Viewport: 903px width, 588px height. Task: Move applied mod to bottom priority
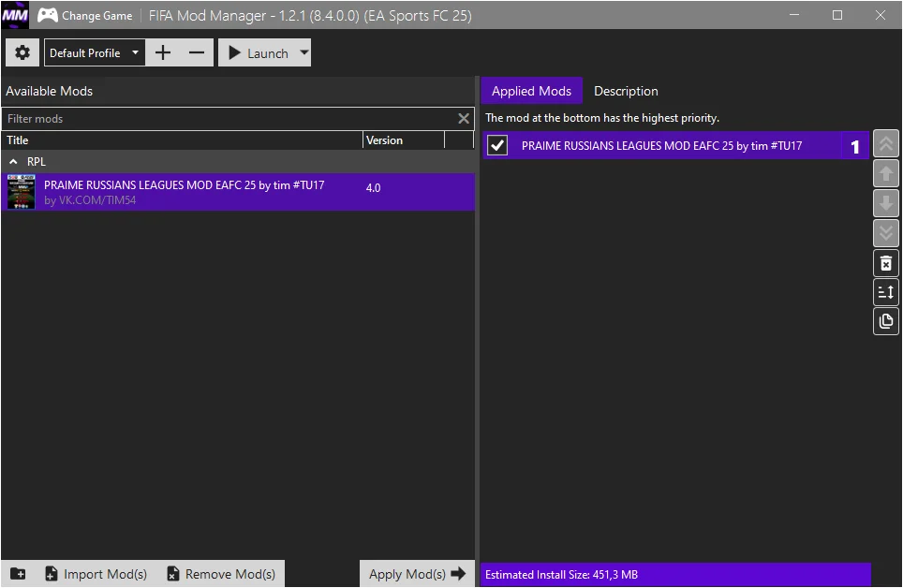886,233
